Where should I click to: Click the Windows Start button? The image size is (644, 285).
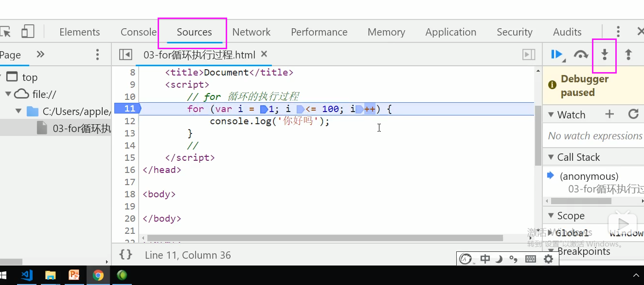[3, 275]
